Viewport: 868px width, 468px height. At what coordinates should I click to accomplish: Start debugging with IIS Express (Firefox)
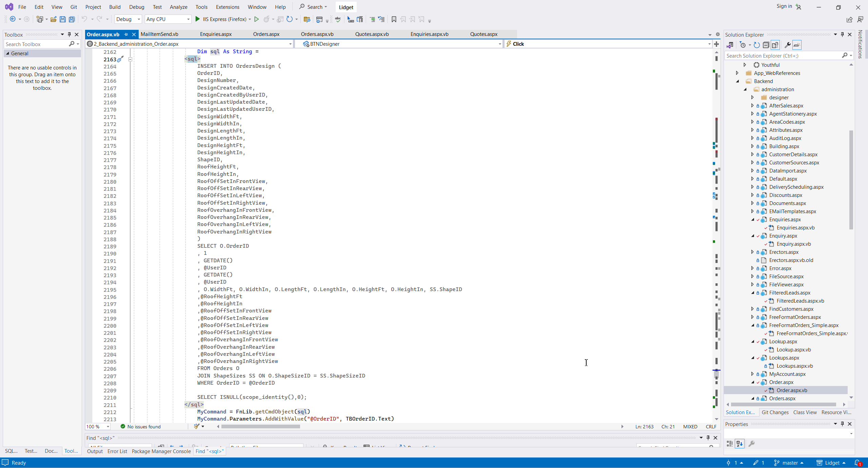(221, 19)
